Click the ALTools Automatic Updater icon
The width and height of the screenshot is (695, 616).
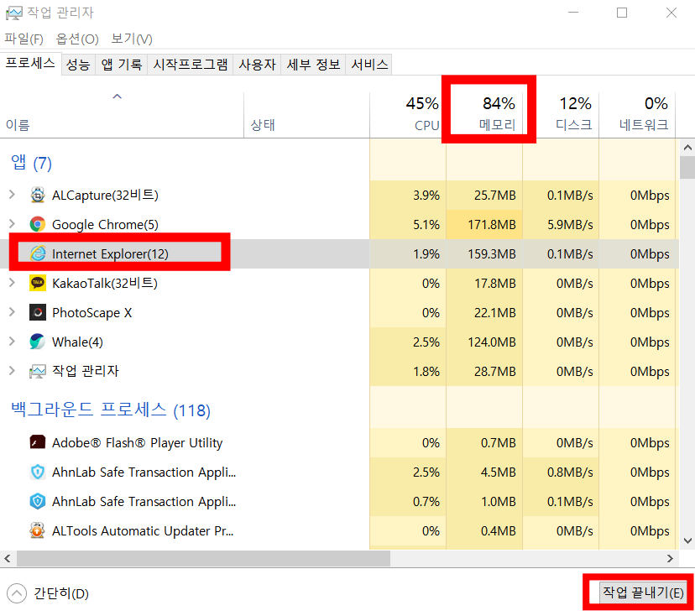pos(38,530)
